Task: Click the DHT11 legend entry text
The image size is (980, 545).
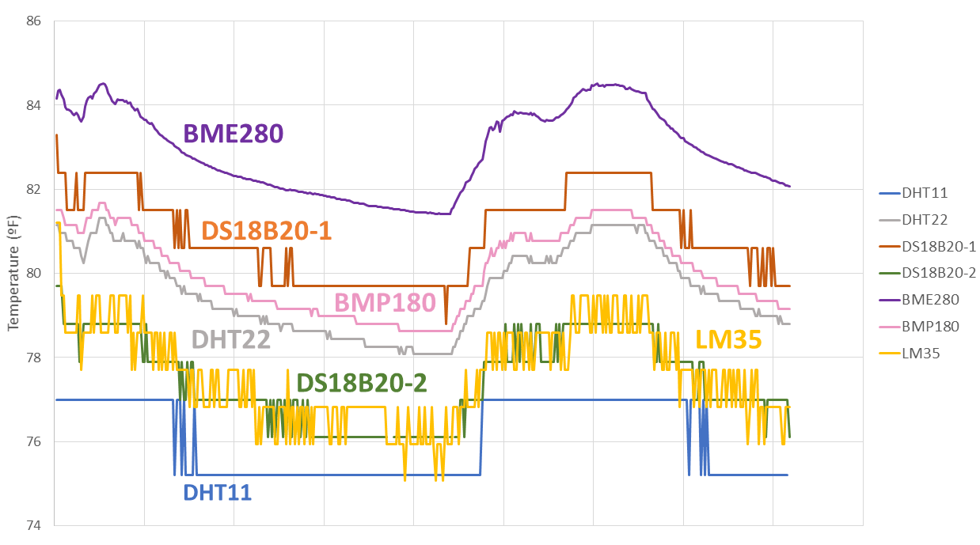Action: click(924, 193)
